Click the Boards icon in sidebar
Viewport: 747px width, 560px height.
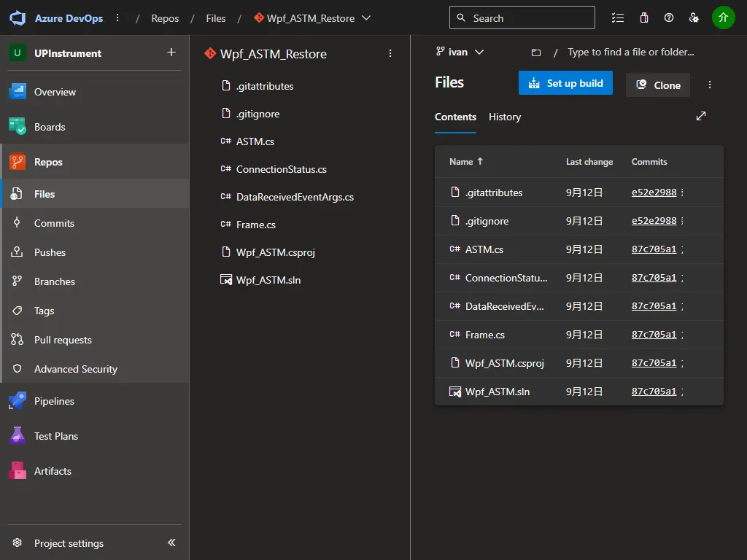pos(18,127)
